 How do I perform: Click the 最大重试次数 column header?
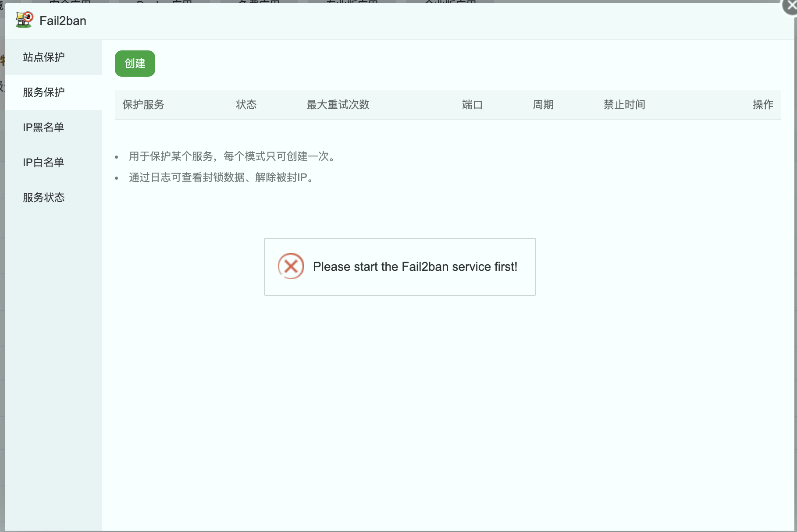338,105
